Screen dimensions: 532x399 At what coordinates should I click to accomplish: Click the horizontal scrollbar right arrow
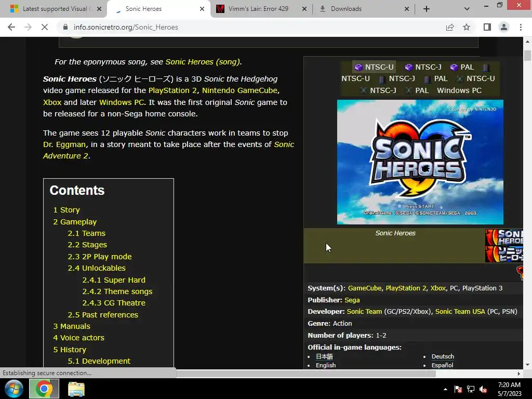pyautogui.click(x=519, y=374)
